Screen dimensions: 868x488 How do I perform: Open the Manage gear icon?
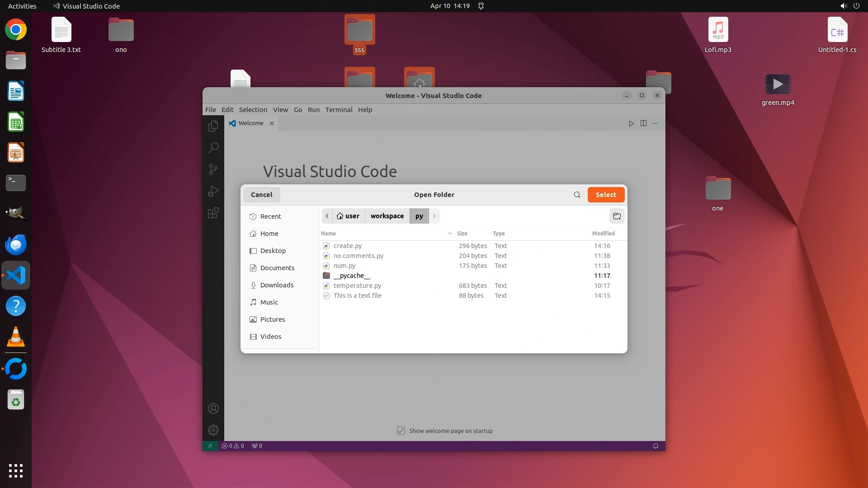point(213,430)
